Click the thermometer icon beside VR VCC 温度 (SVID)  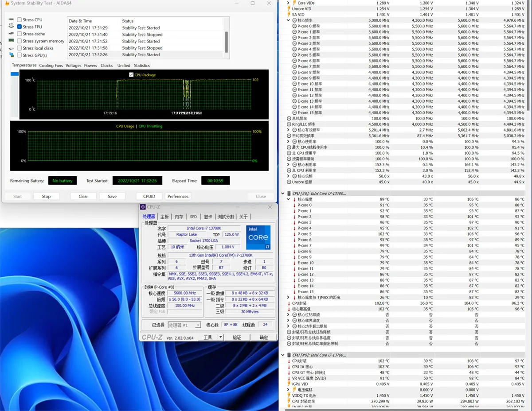[289, 378]
